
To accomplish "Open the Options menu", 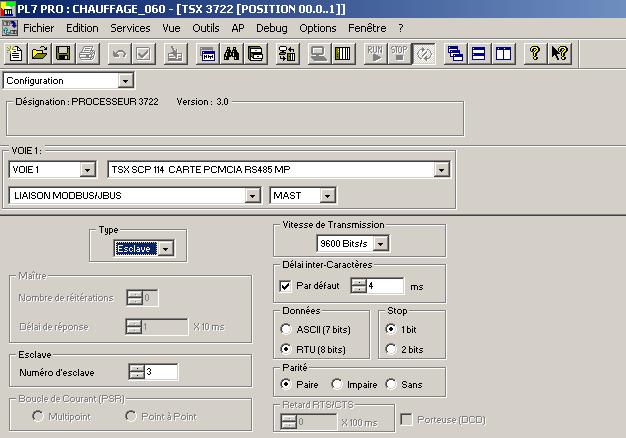I will click(318, 28).
